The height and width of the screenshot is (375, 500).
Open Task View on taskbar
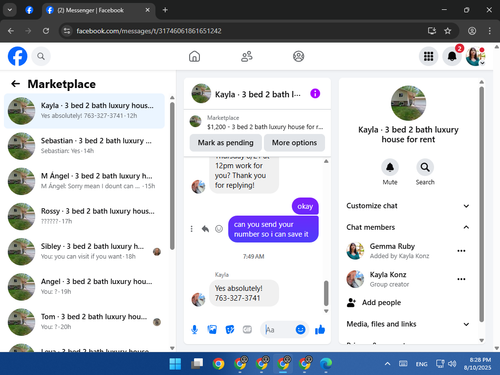(x=197, y=364)
